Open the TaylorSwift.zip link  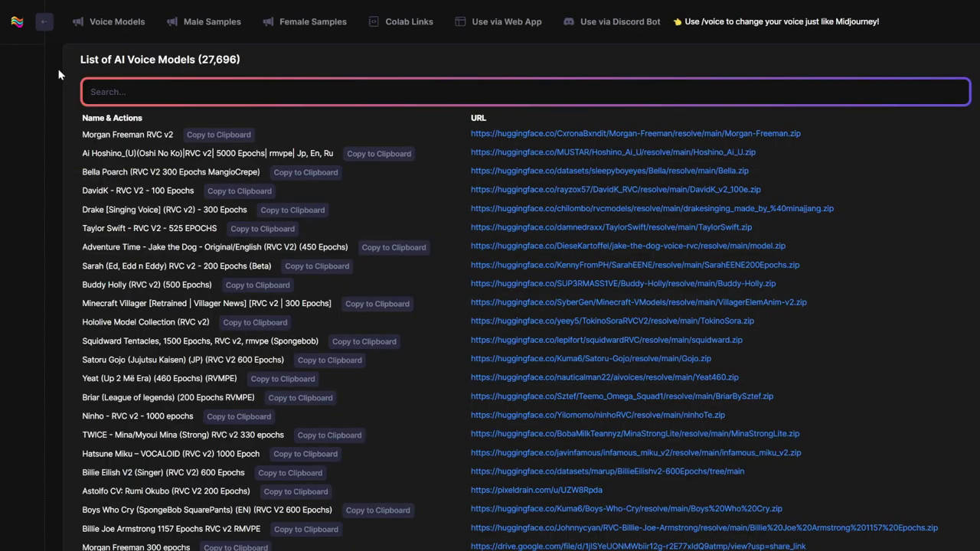point(611,227)
